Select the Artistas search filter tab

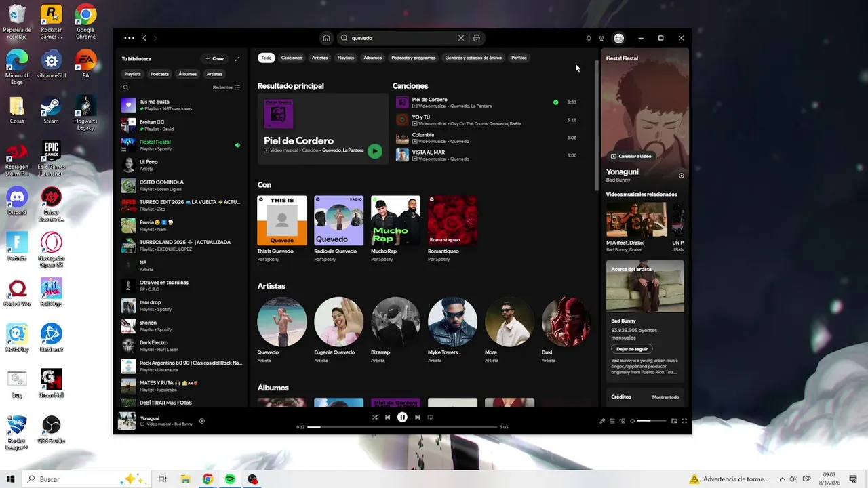pyautogui.click(x=319, y=58)
